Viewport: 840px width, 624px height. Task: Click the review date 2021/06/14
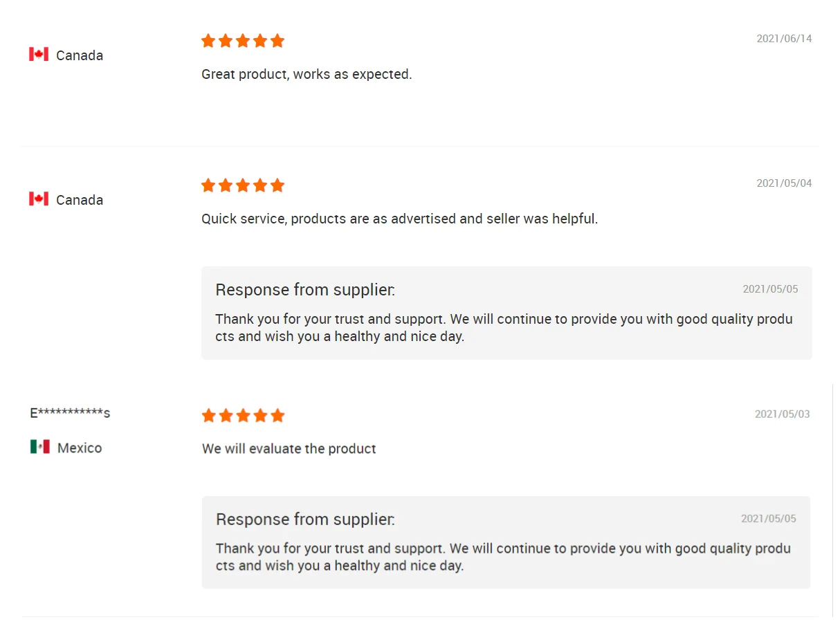784,39
